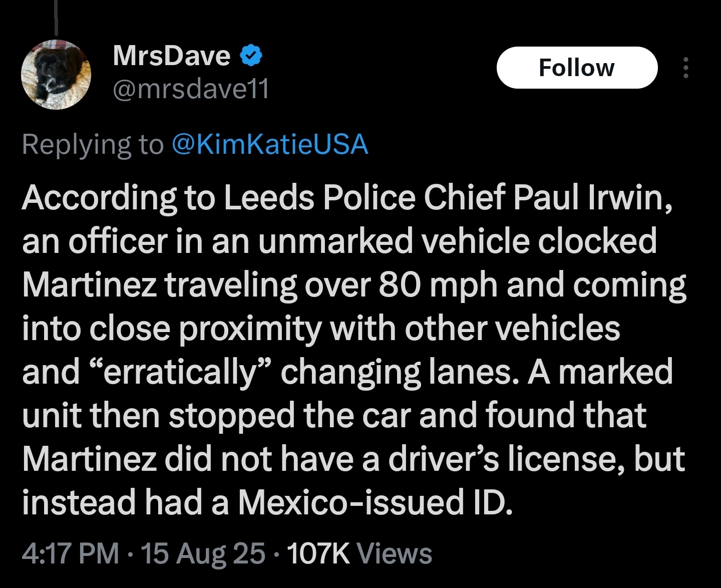Click the 15 Aug 25 date
Image resolution: width=721 pixels, height=588 pixels.
tap(203, 553)
